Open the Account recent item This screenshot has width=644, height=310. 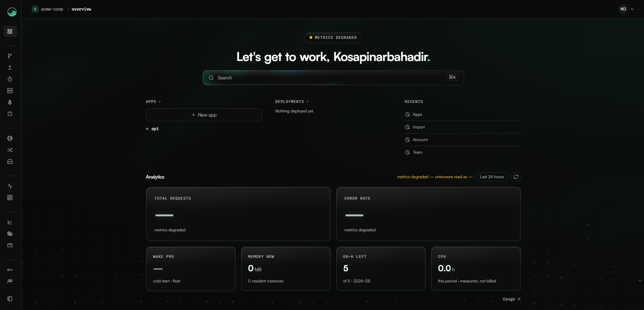click(x=462, y=140)
